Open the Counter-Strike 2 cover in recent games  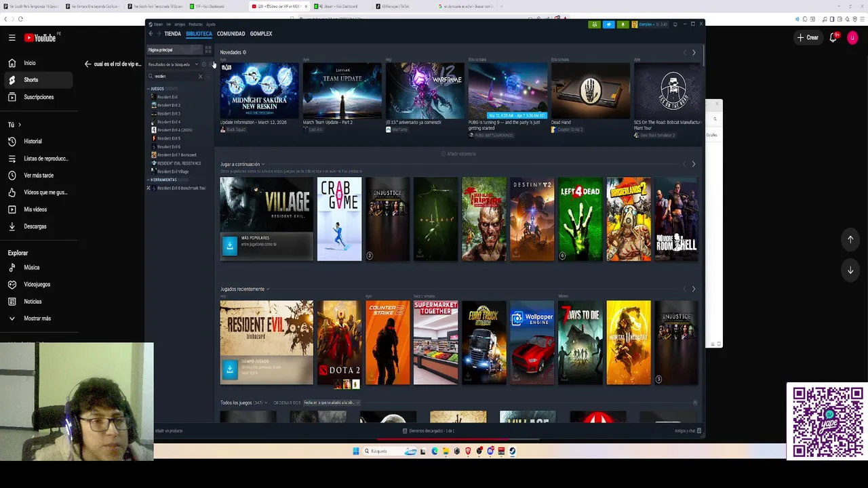(x=387, y=342)
